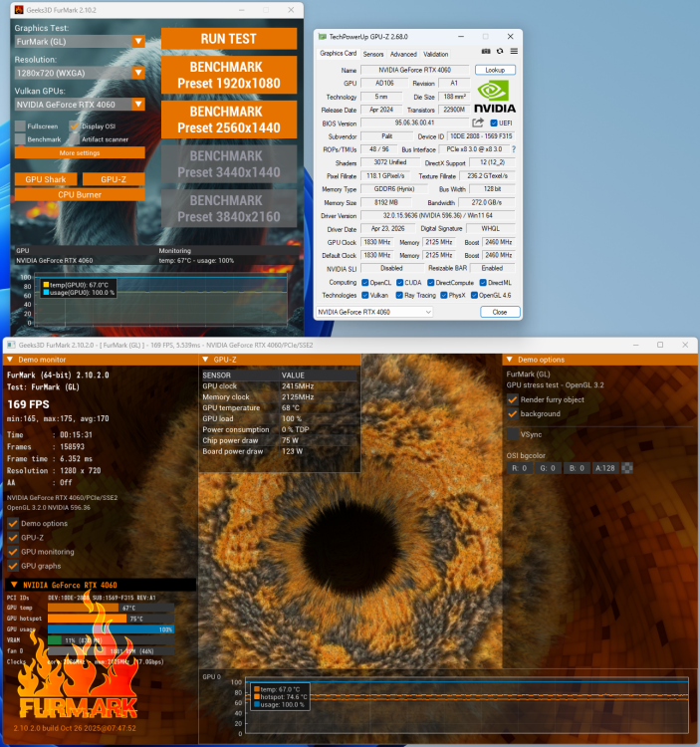Click the GPU-Z screenshot camera icon
The height and width of the screenshot is (747, 700).
[x=486, y=51]
